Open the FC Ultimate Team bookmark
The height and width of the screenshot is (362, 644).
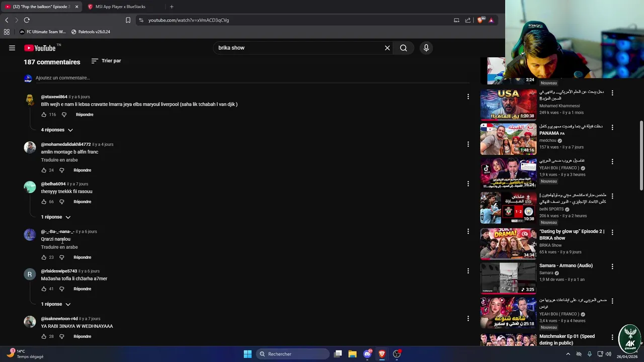point(43,32)
